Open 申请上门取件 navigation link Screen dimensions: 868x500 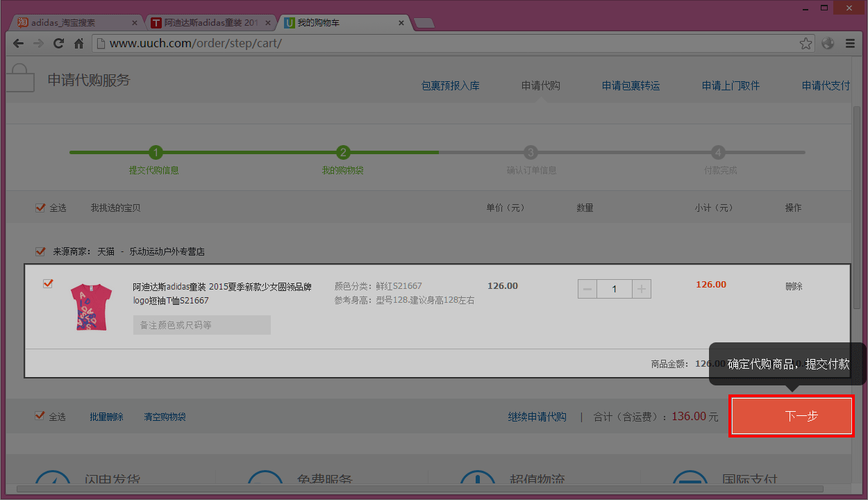pyautogui.click(x=731, y=85)
